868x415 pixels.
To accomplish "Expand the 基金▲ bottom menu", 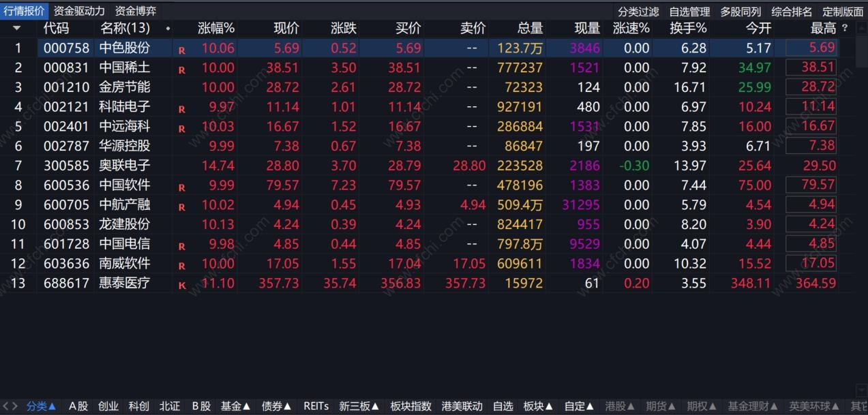I will [236, 406].
